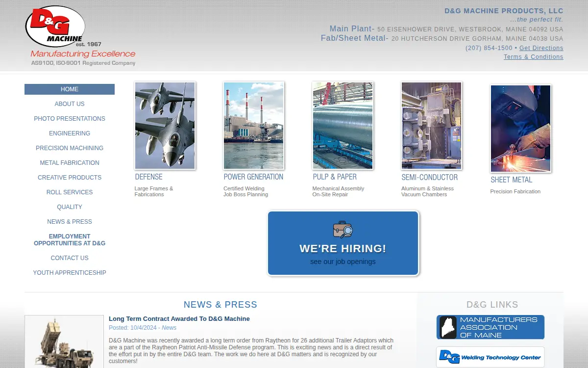Click the fighter jets Defense thumbnail
Viewport: 588px width, 368px height.
tap(165, 126)
